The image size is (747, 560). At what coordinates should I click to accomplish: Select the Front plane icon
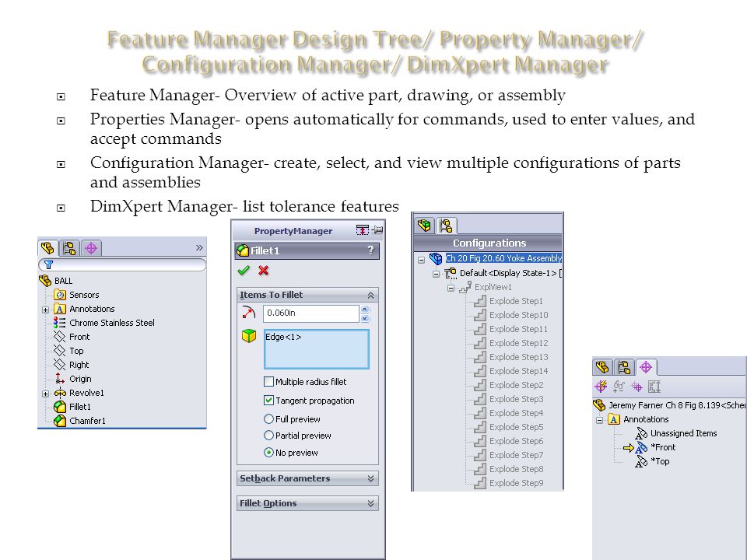coord(60,337)
